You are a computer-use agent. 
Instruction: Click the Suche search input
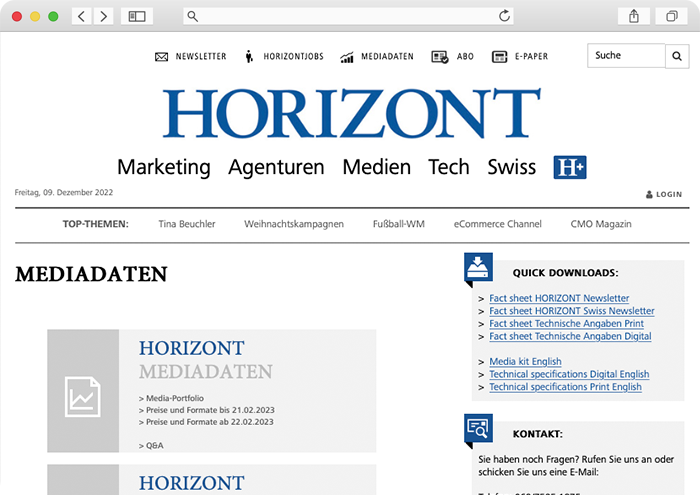click(626, 55)
